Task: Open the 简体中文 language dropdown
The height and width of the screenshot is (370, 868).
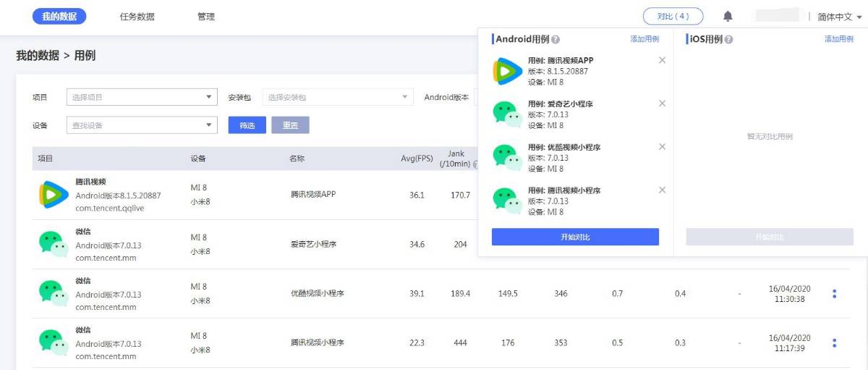Action: point(839,17)
